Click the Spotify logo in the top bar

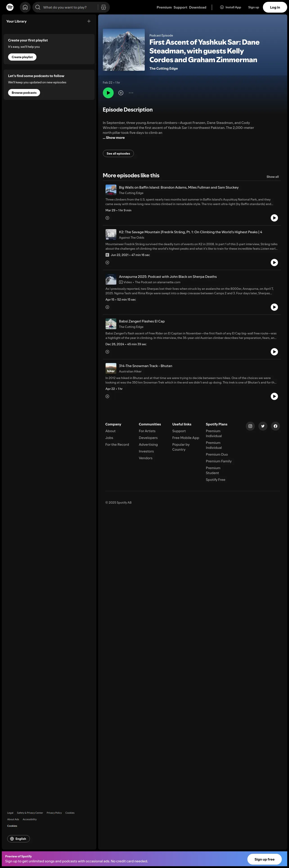click(10, 7)
